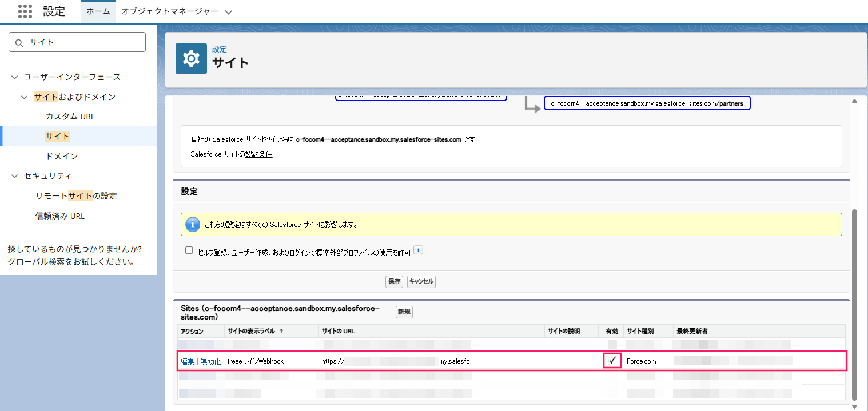The width and height of the screenshot is (868, 411).
Task: Open the App Launcher grid icon
Action: tap(25, 11)
